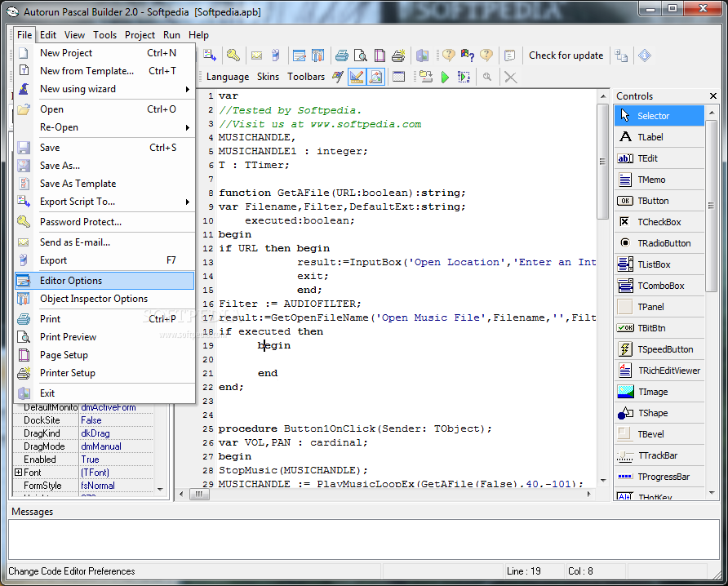
Task: Click the Printer Setup toolbar icon
Action: coord(398,55)
